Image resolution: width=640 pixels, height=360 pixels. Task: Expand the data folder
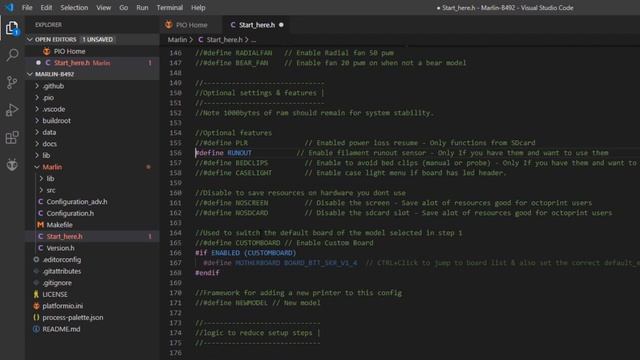click(x=37, y=132)
